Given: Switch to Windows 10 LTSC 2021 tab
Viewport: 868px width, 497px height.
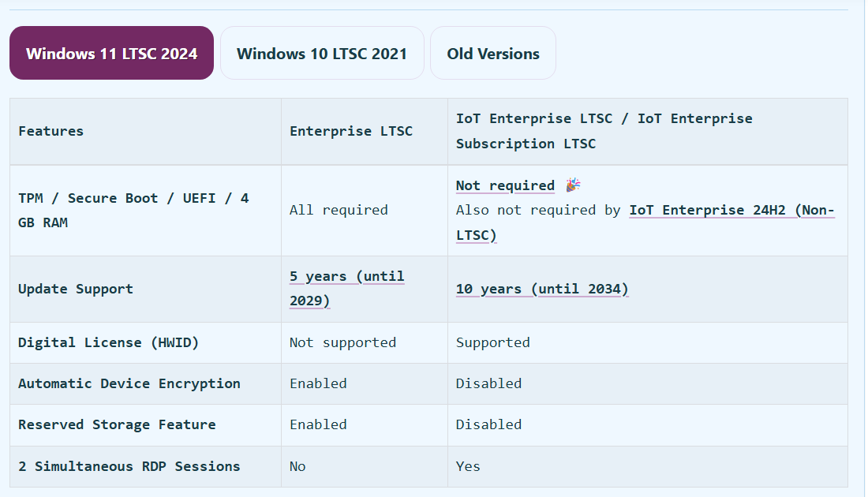Looking at the screenshot, I should coord(322,53).
